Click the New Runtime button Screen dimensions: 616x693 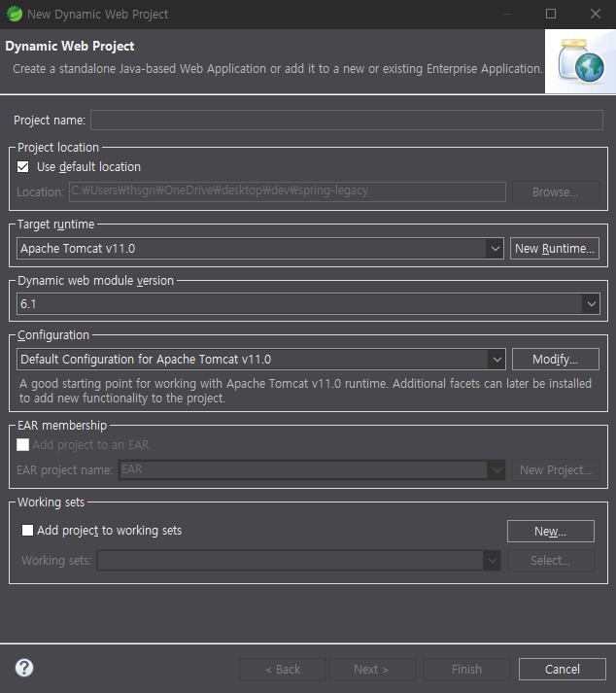554,249
